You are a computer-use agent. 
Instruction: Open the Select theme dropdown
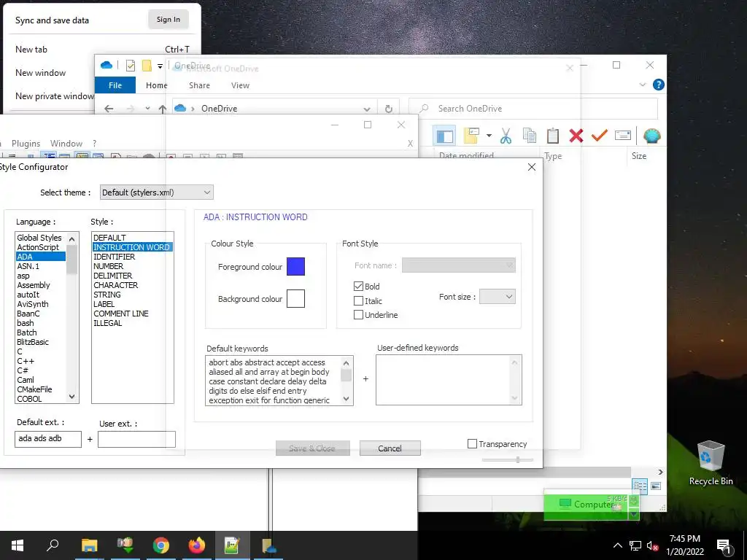(157, 192)
